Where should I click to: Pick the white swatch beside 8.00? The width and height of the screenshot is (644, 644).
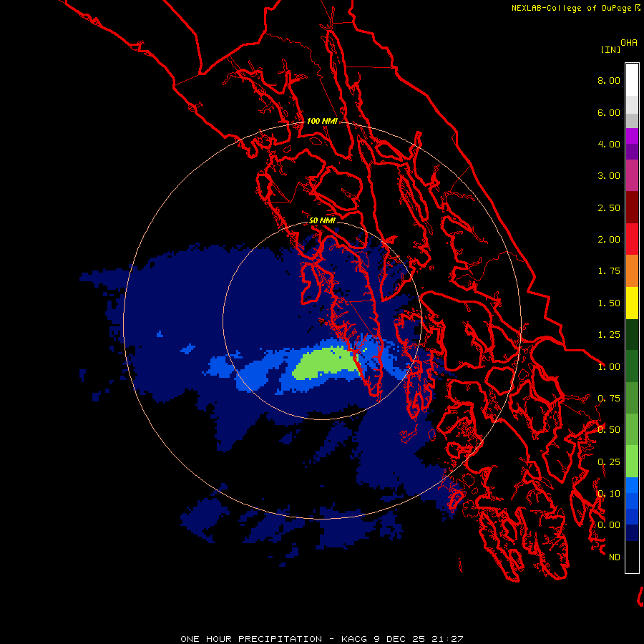632,80
